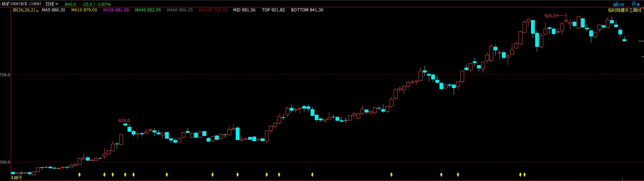Toggle 临时隐藏手工画线 to hide hand-drawn lines
Image resolution: width=644 pixels, height=181 pixels.
tap(625, 10)
